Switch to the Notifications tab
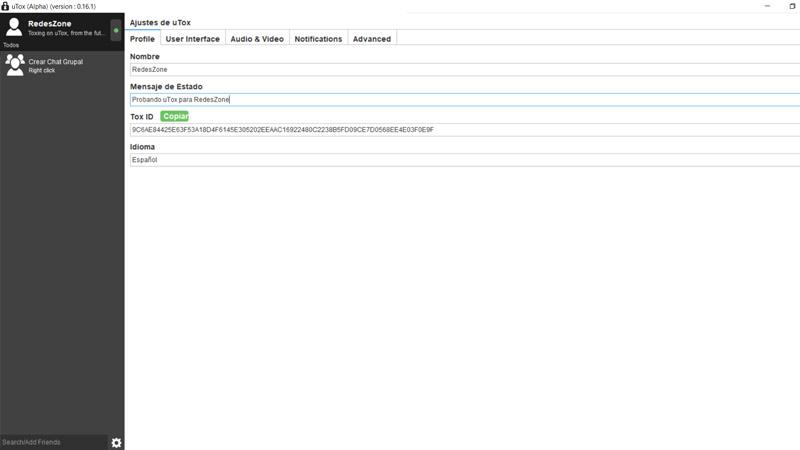Screen dimensions: 800x450 pos(318,39)
